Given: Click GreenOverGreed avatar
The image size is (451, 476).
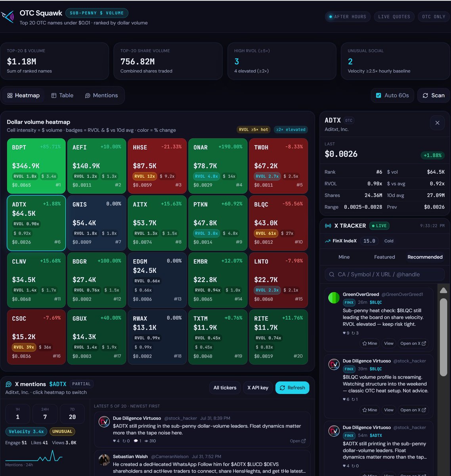Looking at the screenshot, I should [x=334, y=297].
